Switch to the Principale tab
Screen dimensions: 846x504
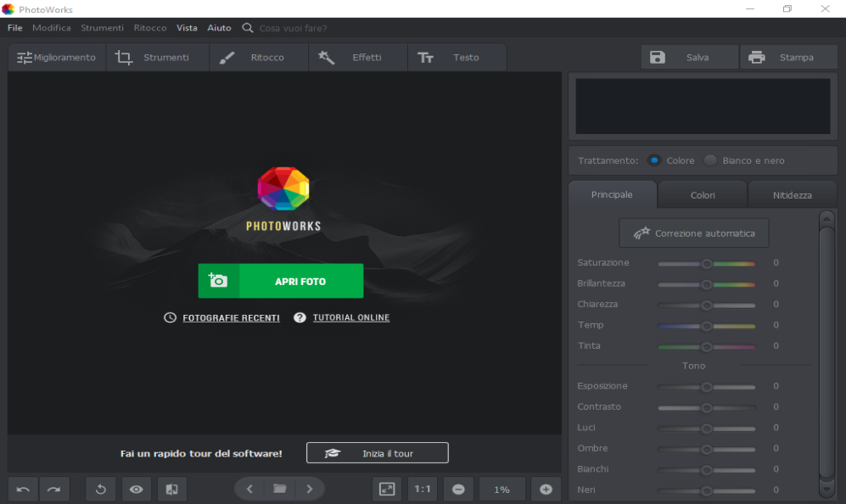pyautogui.click(x=613, y=195)
